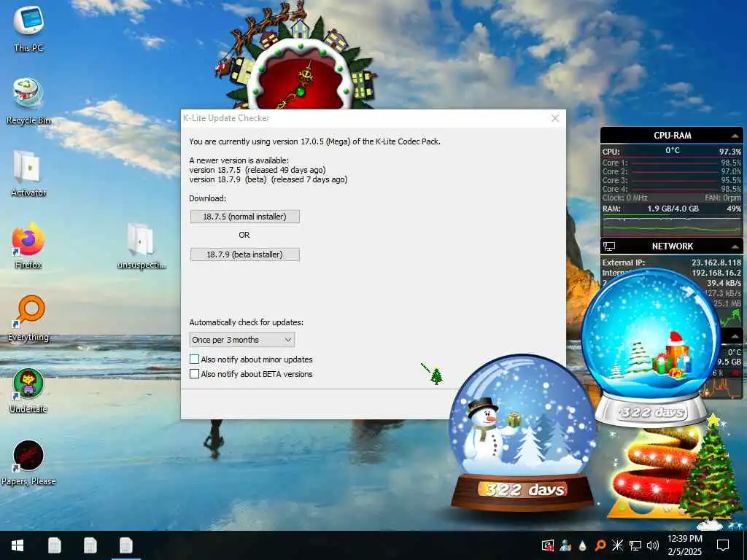747x560 pixels.
Task: Click the External IP value 23.162.8.118
Action: [x=716, y=262]
